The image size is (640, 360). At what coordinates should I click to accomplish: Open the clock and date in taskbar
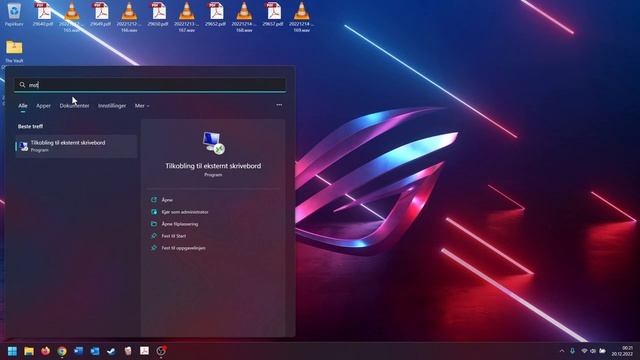coord(622,351)
